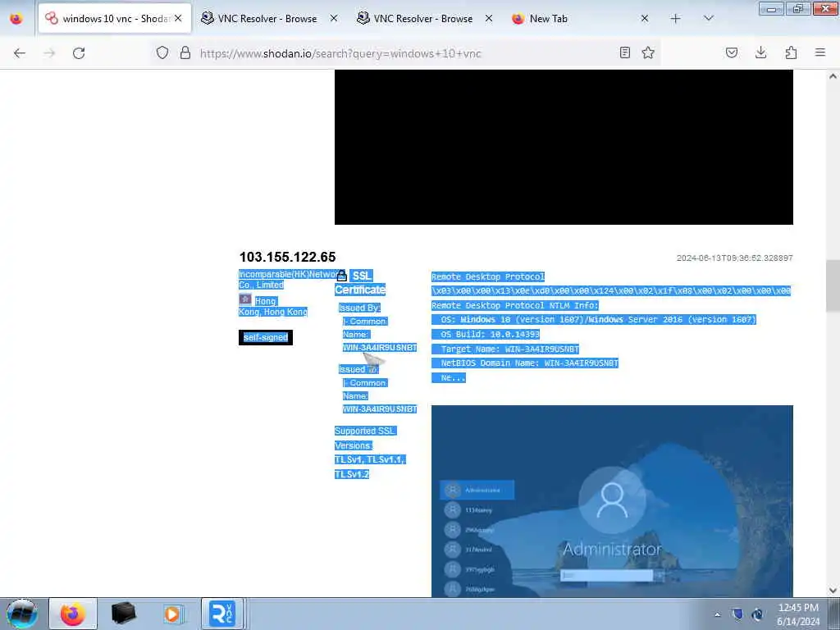Reload the current page

point(79,53)
